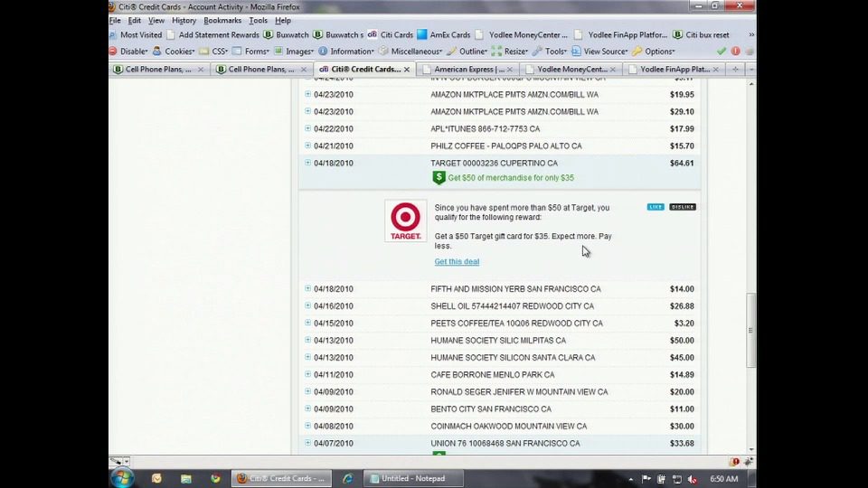Open the Tools menu
Screen dimensions: 868x488
coord(258,21)
